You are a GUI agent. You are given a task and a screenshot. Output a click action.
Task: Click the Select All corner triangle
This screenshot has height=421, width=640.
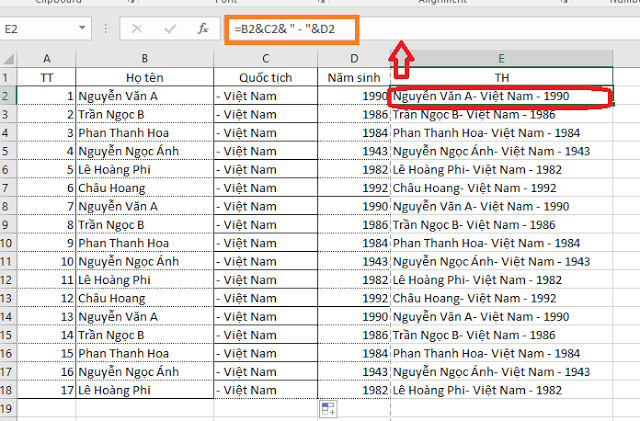[8, 59]
